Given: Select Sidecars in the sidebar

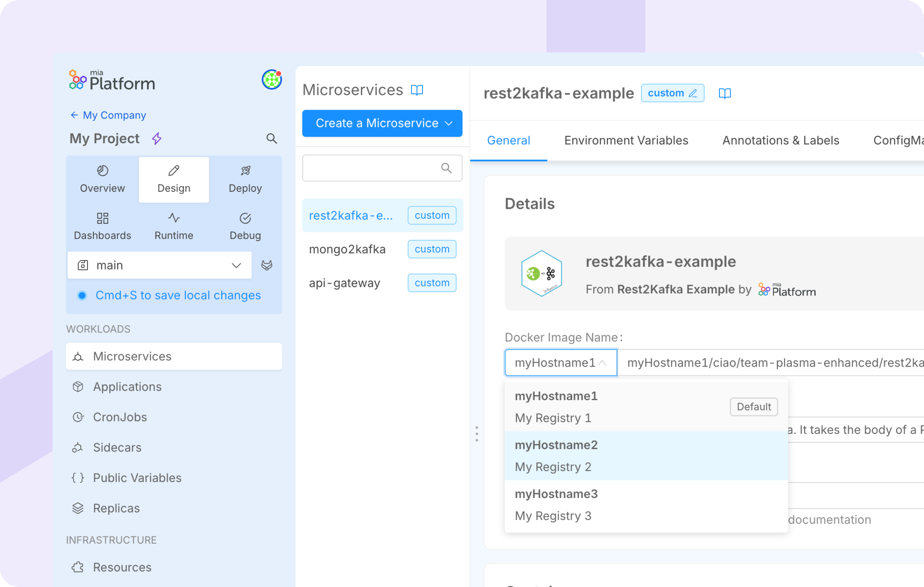Looking at the screenshot, I should coord(117,447).
